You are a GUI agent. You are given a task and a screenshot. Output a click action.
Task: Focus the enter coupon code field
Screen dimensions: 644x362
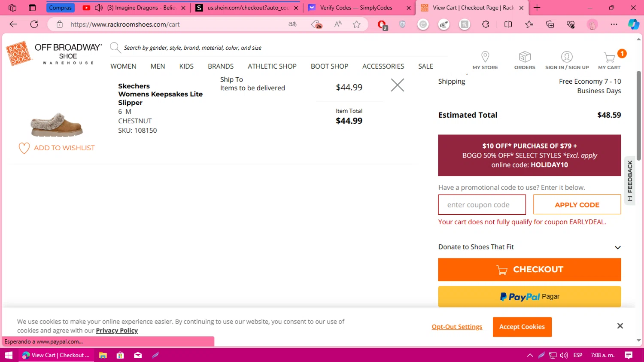click(x=482, y=205)
